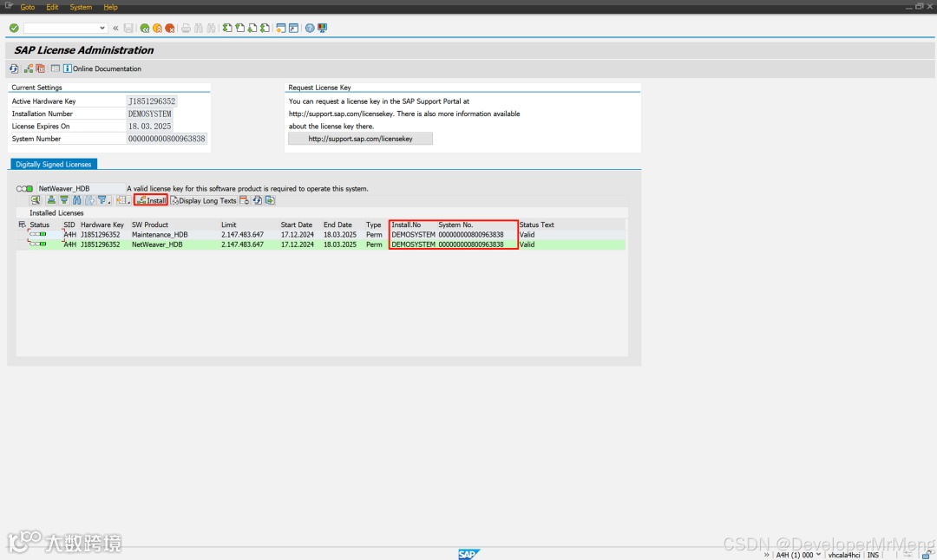
Task: Click the Active Hardware Key field J1851296352
Action: (152, 101)
